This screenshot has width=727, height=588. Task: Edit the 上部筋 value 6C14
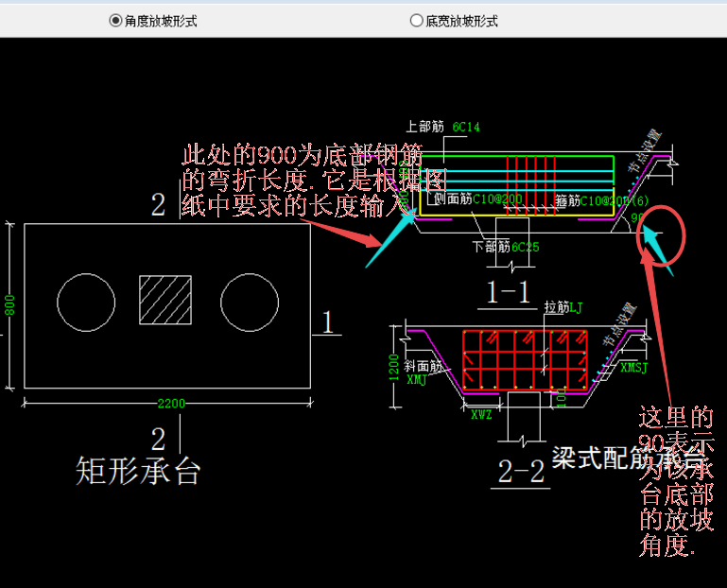pyautogui.click(x=466, y=127)
